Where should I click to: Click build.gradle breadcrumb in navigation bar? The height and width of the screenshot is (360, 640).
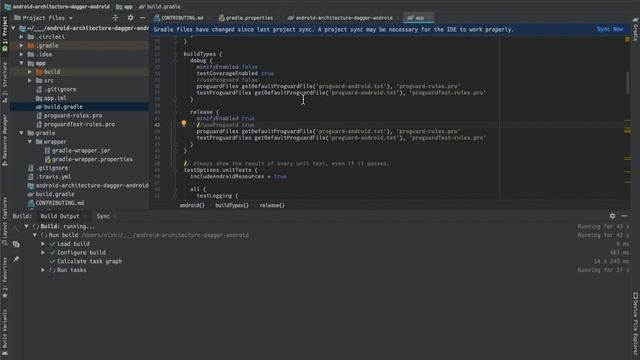pyautogui.click(x=160, y=7)
